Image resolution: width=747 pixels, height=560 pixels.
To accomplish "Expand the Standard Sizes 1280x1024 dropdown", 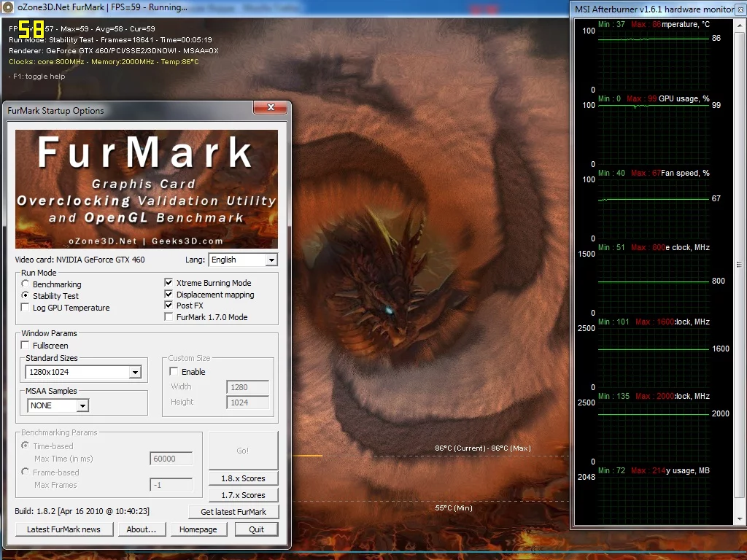I will click(x=134, y=373).
